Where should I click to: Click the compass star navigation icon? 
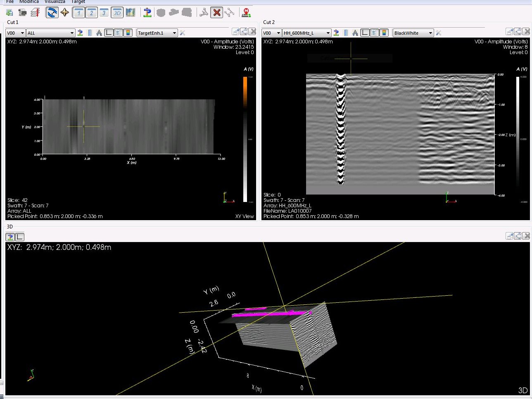[65, 12]
